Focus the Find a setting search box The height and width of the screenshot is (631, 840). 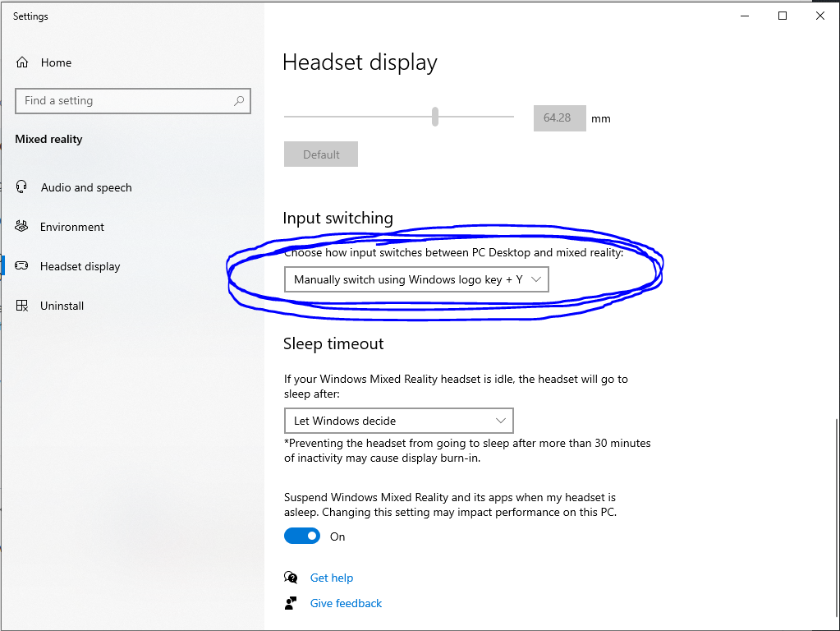pos(133,101)
